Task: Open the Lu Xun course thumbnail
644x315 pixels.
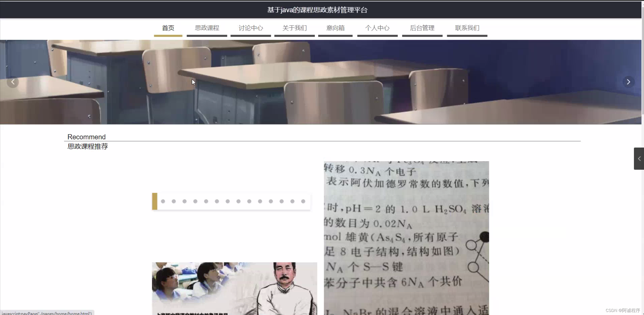Action: coord(234,288)
